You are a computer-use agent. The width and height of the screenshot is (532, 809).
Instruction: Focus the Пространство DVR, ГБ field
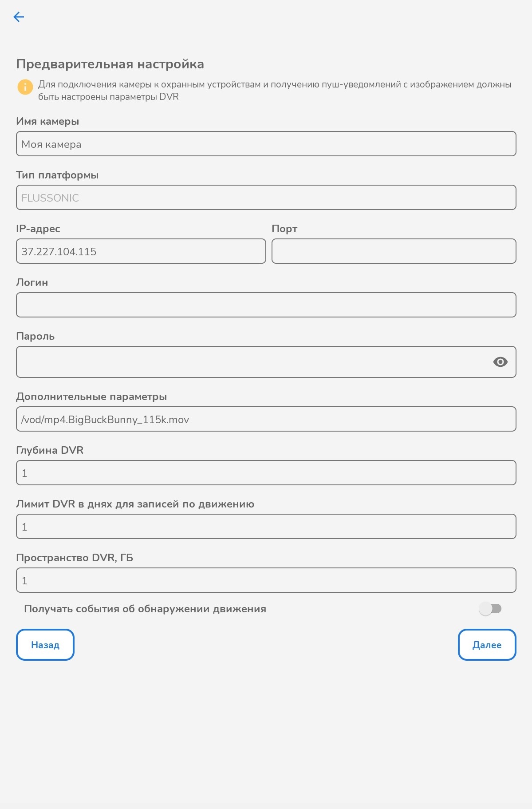click(x=266, y=580)
